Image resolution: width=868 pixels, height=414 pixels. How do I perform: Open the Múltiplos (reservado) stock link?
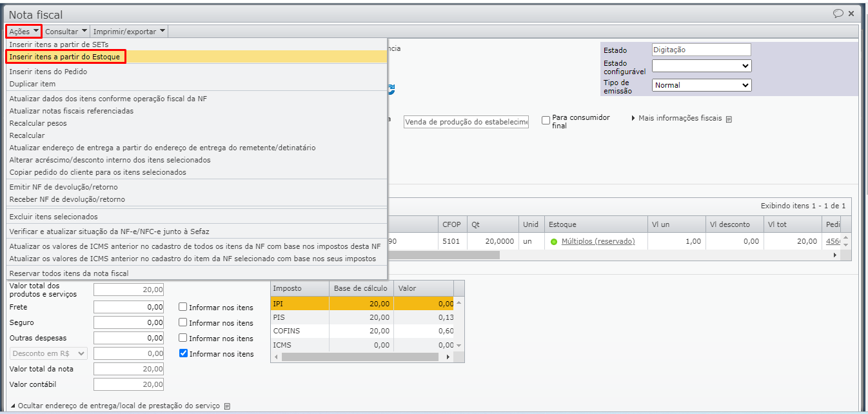(x=598, y=241)
